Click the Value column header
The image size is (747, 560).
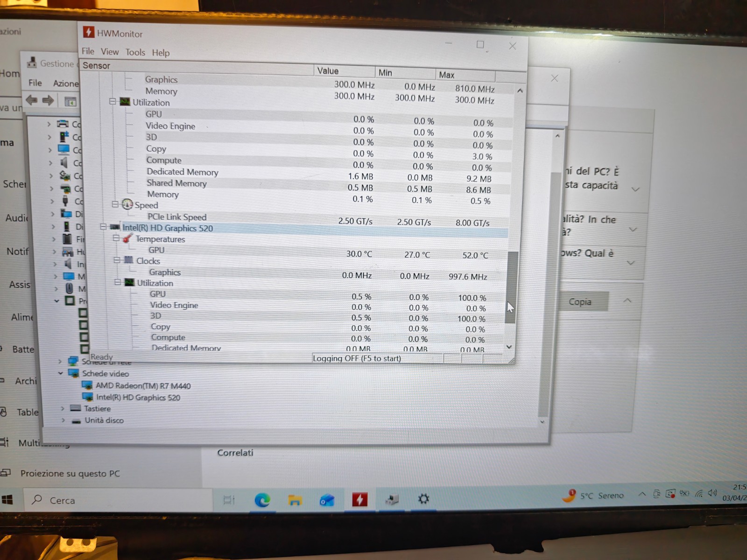[344, 71]
